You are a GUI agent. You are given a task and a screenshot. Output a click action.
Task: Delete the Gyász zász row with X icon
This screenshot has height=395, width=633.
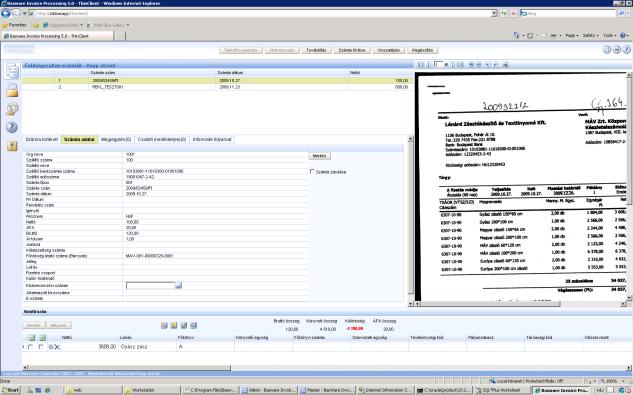(57, 347)
